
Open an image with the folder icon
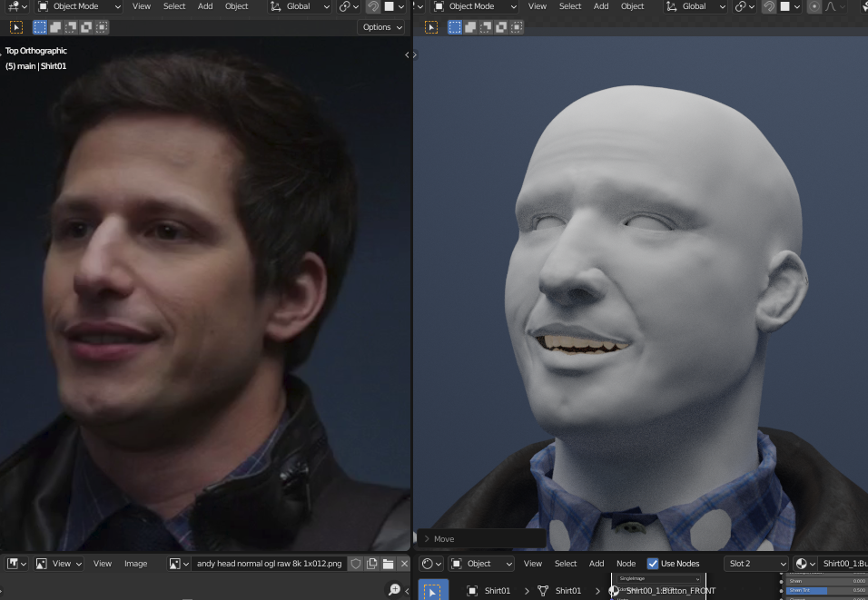click(x=388, y=564)
